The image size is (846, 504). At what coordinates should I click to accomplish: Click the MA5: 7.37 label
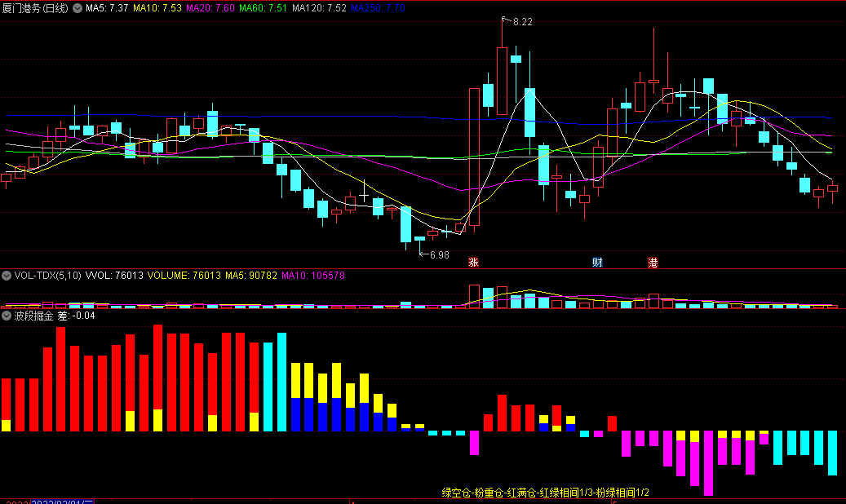pos(107,8)
